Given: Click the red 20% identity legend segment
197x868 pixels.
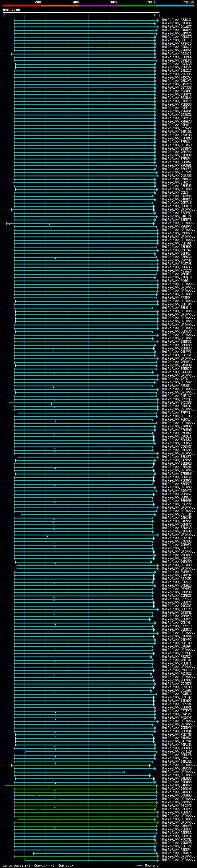Looking at the screenshot, I should [22, 6].
